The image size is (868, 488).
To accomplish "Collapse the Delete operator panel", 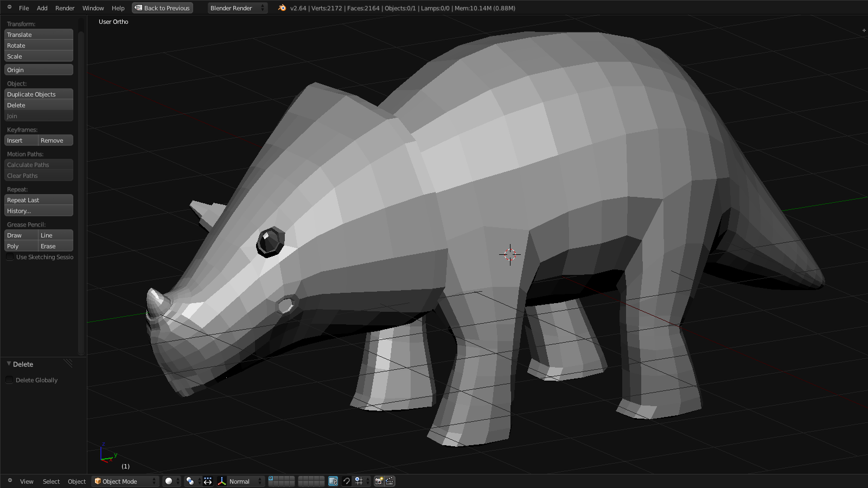I will click(9, 364).
